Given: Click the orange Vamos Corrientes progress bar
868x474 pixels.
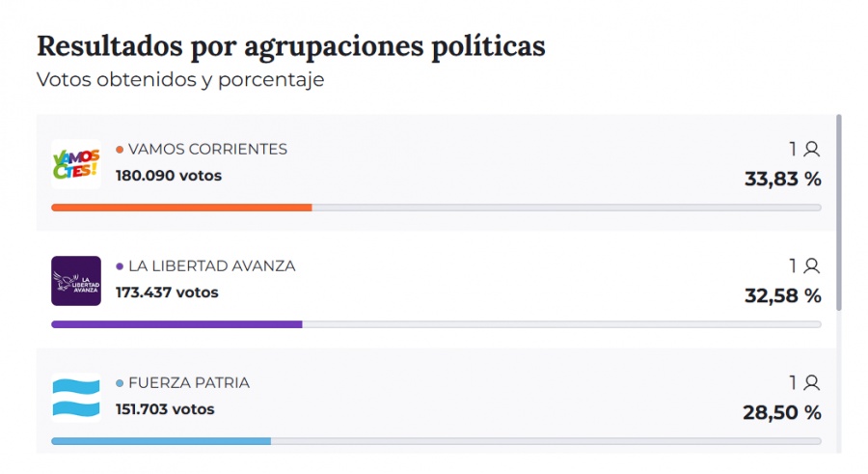Looking at the screenshot, I should (181, 207).
